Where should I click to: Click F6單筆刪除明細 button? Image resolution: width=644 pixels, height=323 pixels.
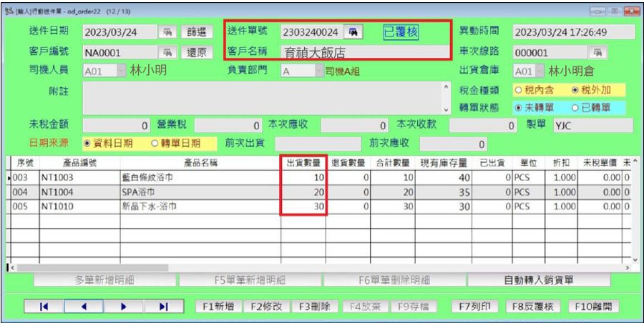coord(394,280)
